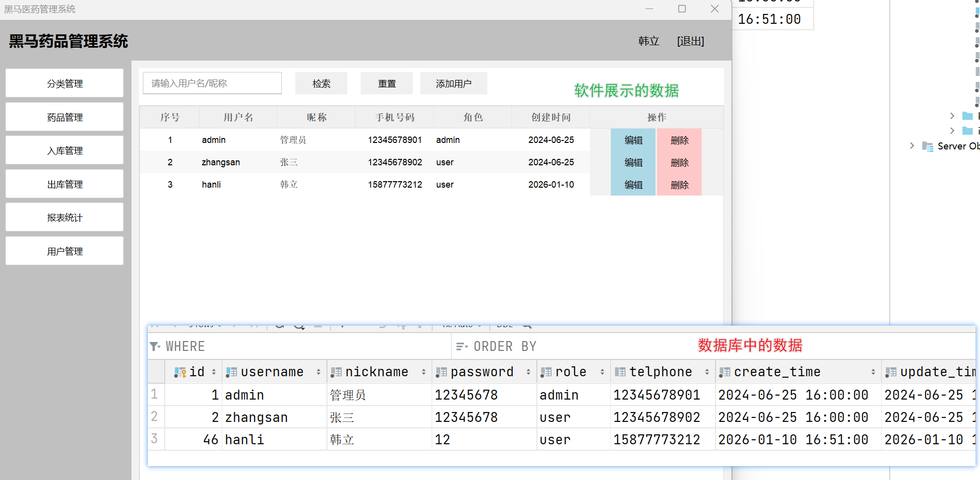Toggle sort arrows on role column
Viewport: 980px width, 480px height.
(x=602, y=372)
